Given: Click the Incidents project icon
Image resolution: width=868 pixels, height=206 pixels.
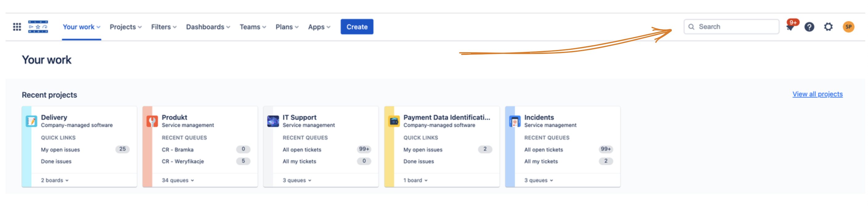Looking at the screenshot, I should tap(514, 121).
